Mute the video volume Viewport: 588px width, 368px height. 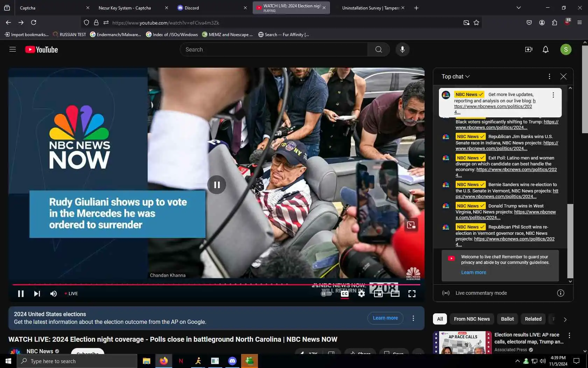coord(53,294)
